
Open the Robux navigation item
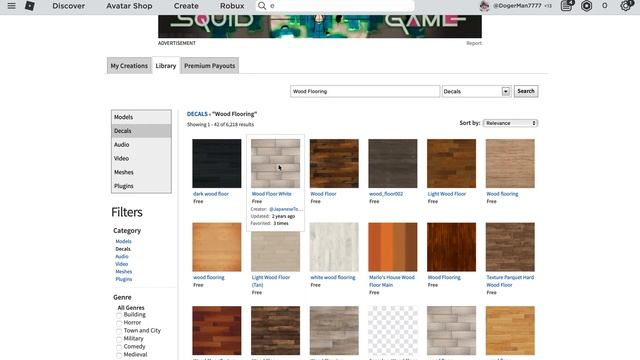pyautogui.click(x=232, y=6)
